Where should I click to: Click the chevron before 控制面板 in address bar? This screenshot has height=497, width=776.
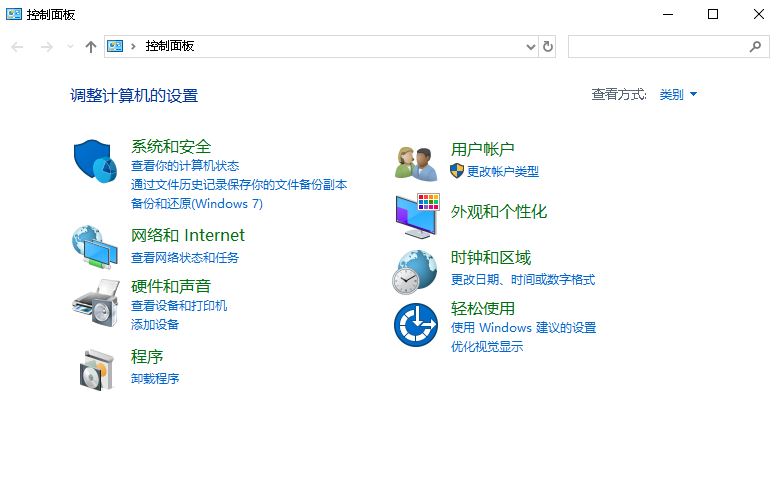point(133,47)
